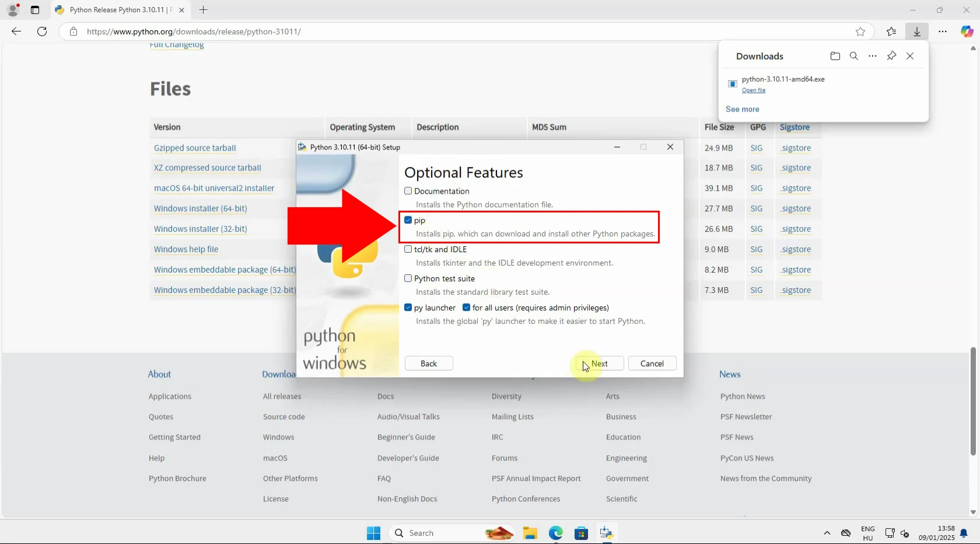This screenshot has width=980, height=544.
Task: Click See more in Downloads panel
Action: (x=743, y=109)
